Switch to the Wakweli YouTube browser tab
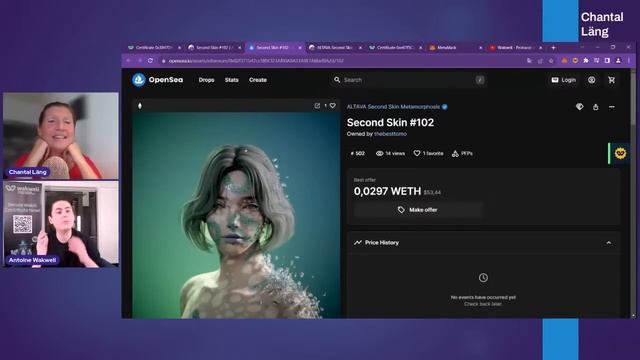The width and height of the screenshot is (640, 360). (515, 48)
